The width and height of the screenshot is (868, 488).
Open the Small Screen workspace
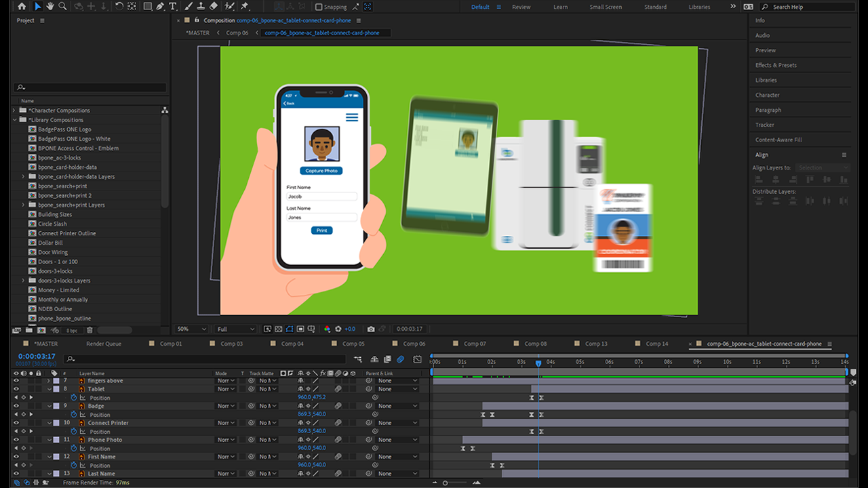pyautogui.click(x=605, y=7)
